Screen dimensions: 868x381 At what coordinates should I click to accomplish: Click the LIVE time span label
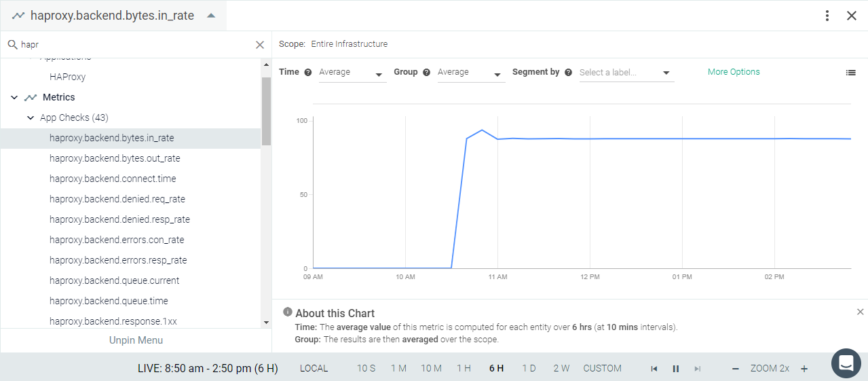[x=208, y=368]
